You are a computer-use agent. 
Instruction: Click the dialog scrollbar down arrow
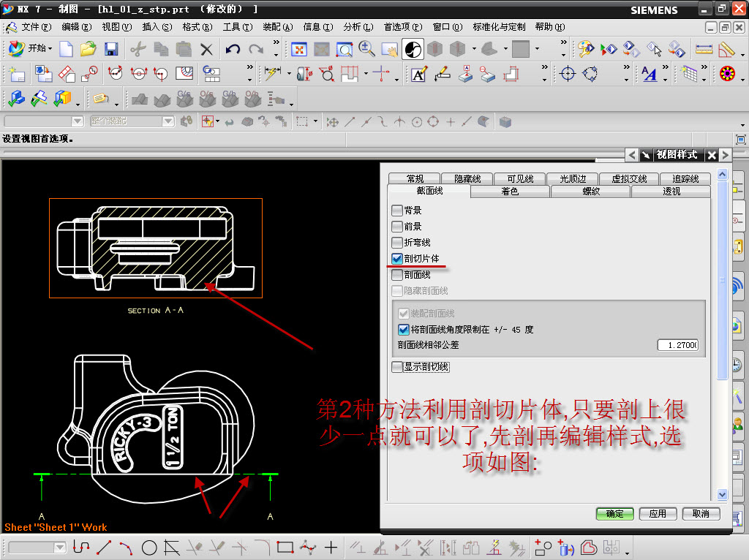(722, 495)
